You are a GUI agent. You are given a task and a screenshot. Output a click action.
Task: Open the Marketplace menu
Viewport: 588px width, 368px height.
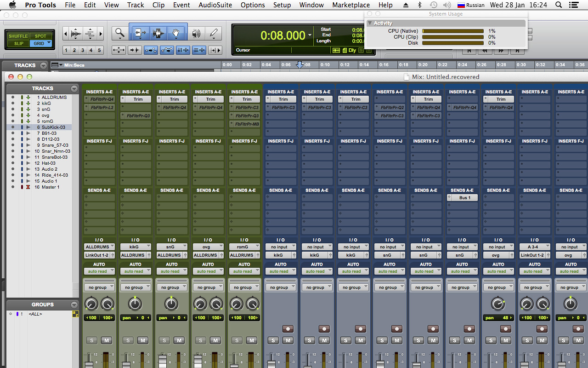tap(351, 5)
